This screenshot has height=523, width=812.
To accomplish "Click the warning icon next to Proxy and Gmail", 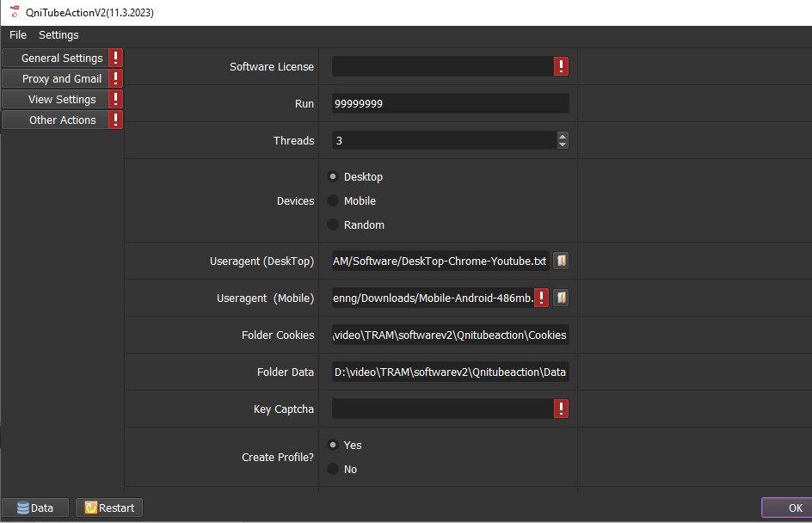I will tap(116, 79).
